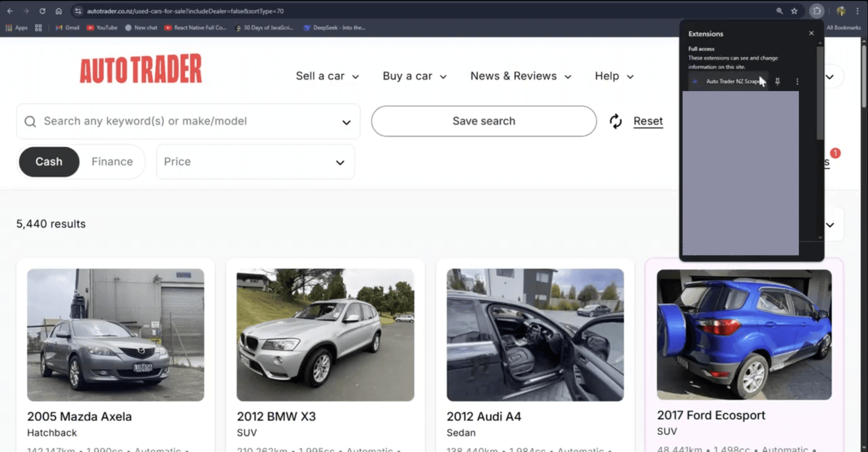Click the Auto Trader logo

point(141,69)
